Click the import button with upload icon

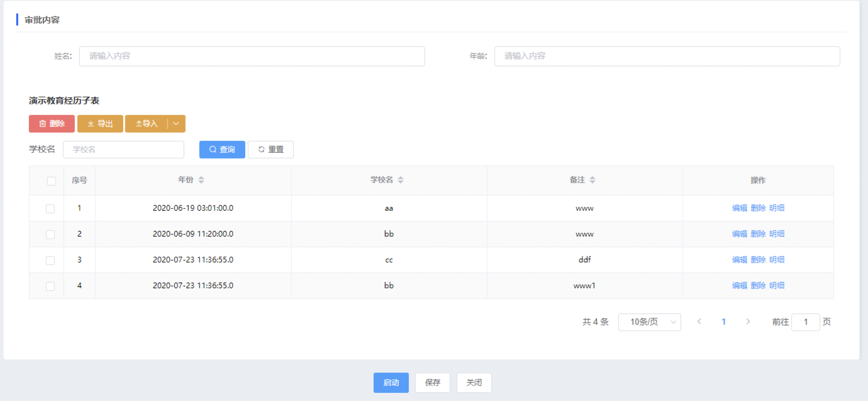click(x=147, y=124)
